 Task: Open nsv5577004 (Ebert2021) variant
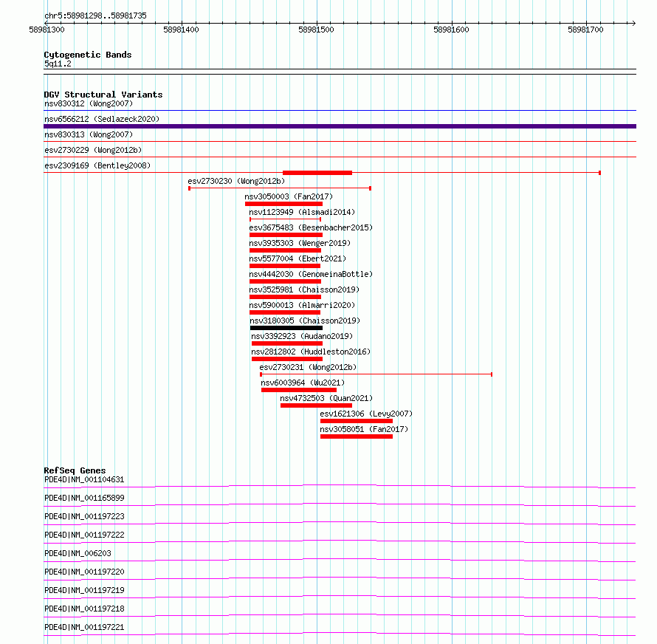tap(298, 258)
